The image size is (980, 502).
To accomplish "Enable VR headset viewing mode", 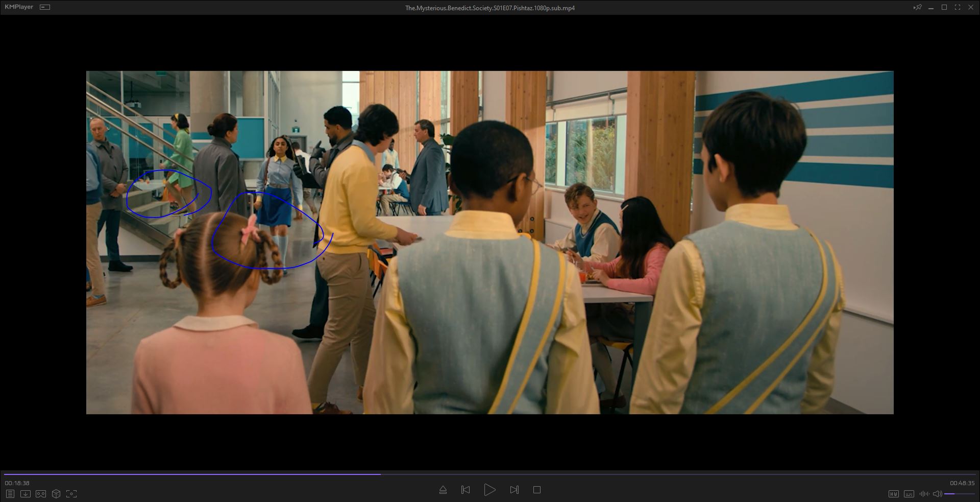I will (41, 494).
